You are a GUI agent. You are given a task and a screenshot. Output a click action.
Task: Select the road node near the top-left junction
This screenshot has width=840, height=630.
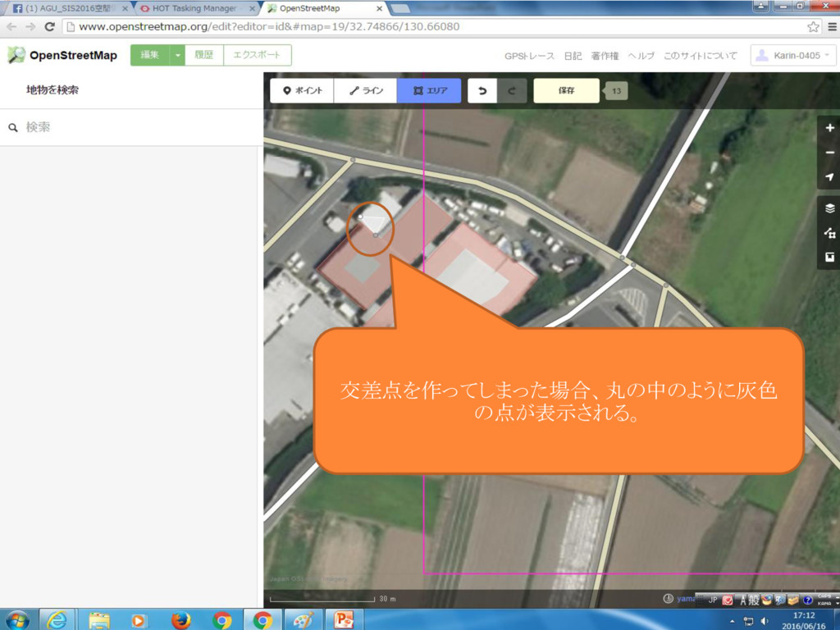click(x=353, y=160)
